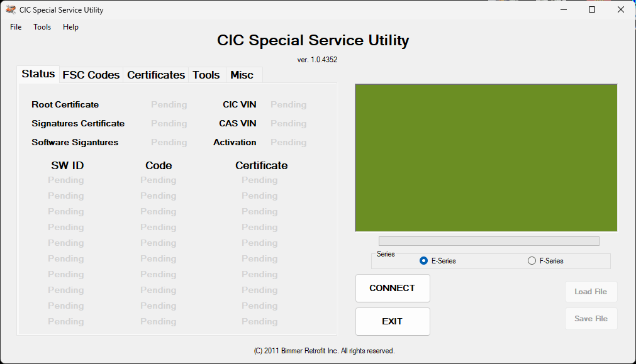The height and width of the screenshot is (364, 636).
Task: Click the Code column header
Action: click(159, 165)
